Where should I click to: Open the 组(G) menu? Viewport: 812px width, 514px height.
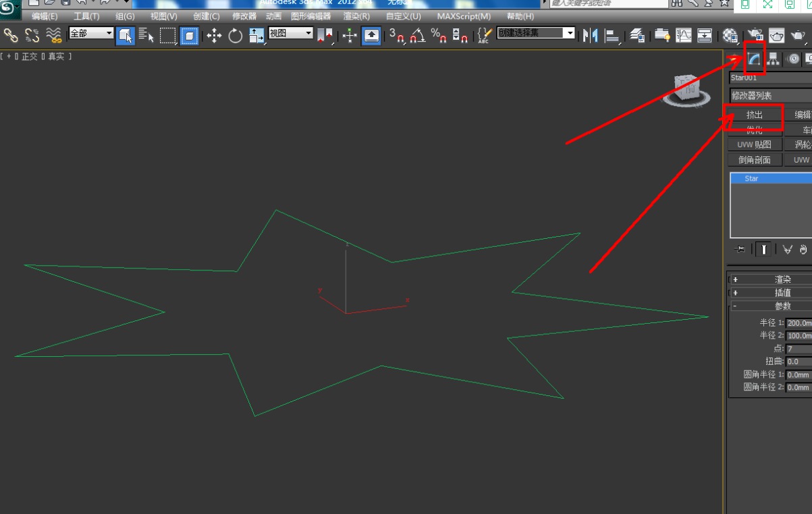[125, 16]
